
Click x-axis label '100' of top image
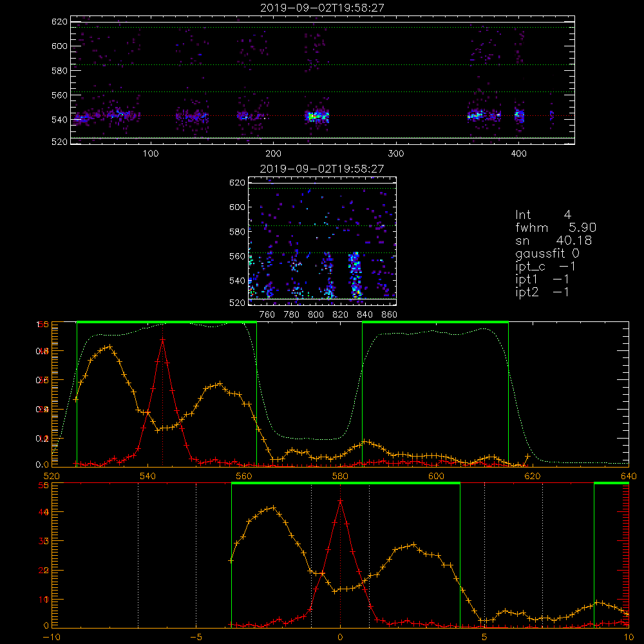151,154
